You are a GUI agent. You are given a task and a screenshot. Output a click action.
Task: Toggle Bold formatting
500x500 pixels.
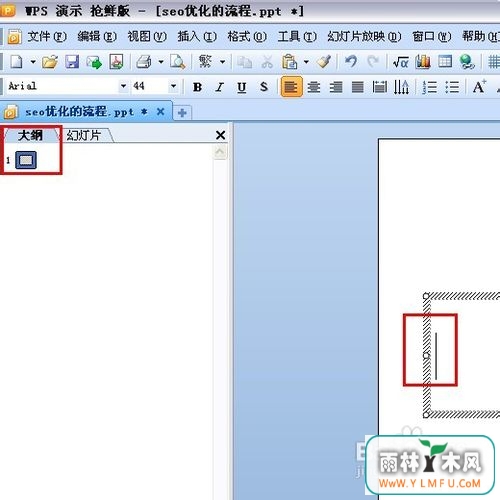[197, 87]
